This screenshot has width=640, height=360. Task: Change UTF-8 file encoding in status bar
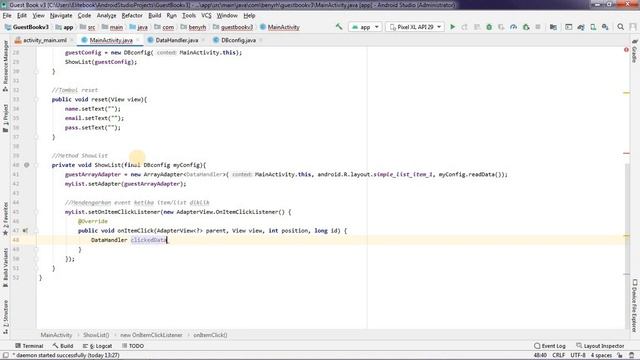[578, 356]
